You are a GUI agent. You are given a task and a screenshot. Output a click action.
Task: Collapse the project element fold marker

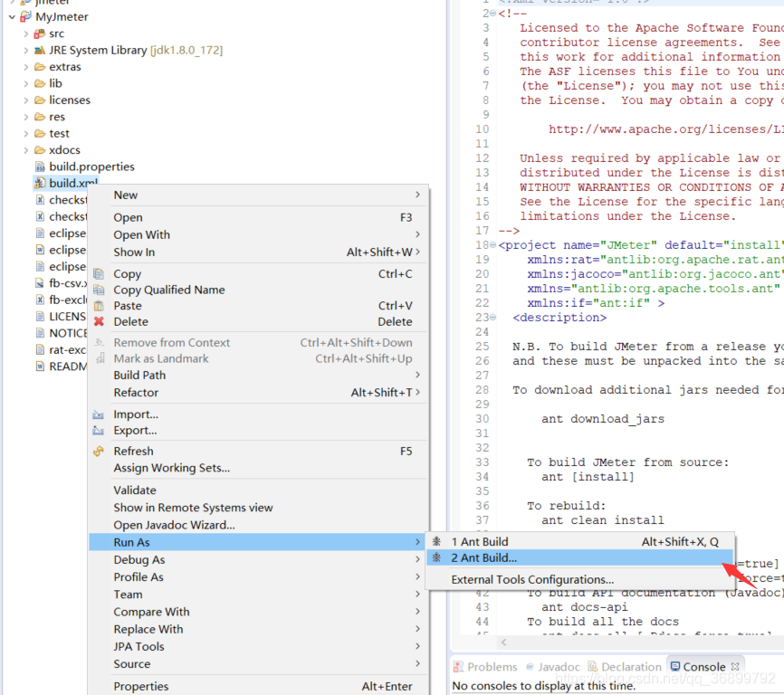[x=493, y=245]
